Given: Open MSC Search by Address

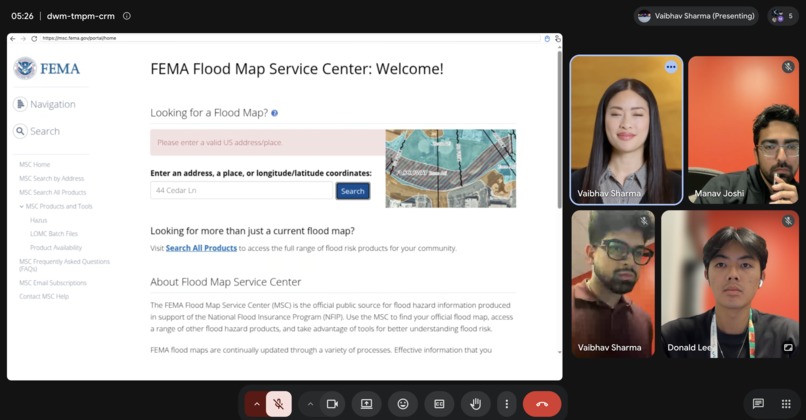Looking at the screenshot, I should pos(51,178).
